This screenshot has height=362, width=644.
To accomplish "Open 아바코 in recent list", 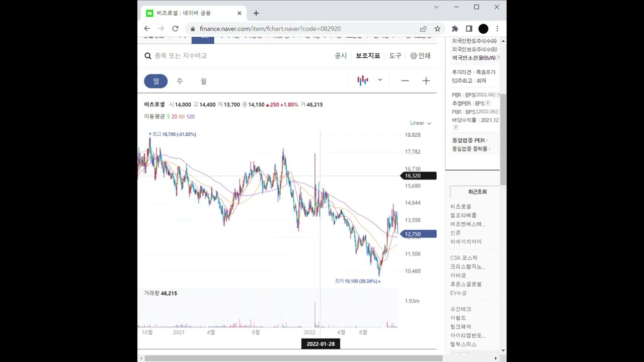I will [x=458, y=276].
